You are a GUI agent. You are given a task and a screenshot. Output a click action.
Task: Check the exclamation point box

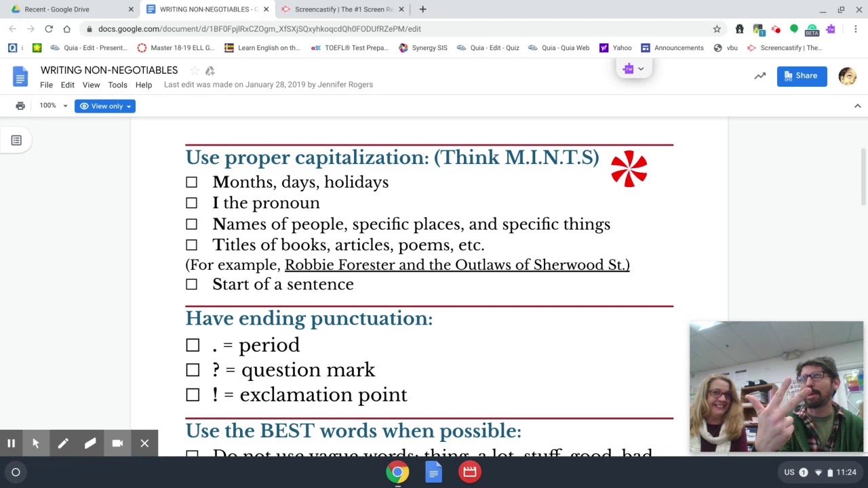click(193, 395)
